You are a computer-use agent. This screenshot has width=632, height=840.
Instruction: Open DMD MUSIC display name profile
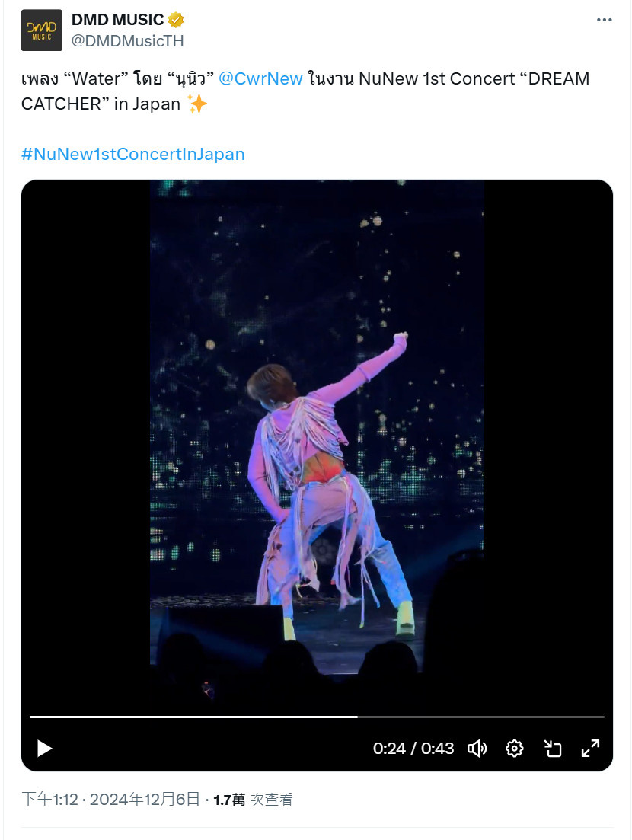tap(117, 20)
